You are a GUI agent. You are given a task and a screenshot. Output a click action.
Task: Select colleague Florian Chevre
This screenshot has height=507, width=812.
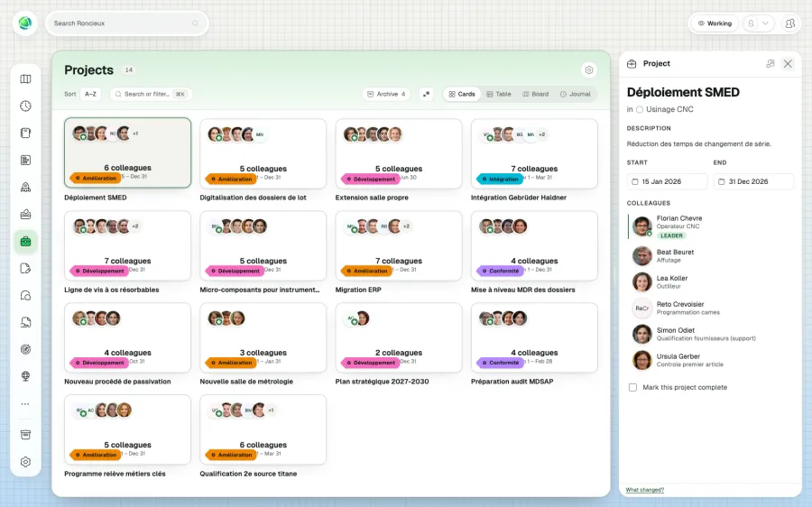[x=710, y=226]
